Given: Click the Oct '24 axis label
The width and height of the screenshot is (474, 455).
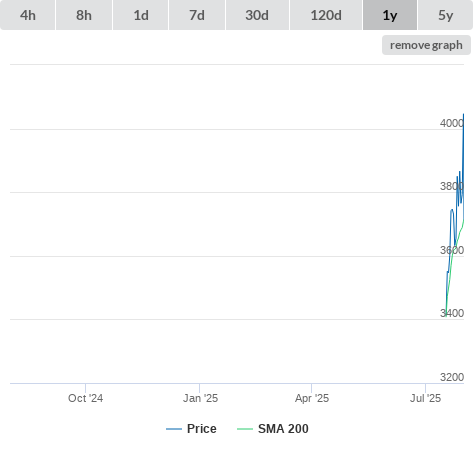Looking at the screenshot, I should pos(86,398).
